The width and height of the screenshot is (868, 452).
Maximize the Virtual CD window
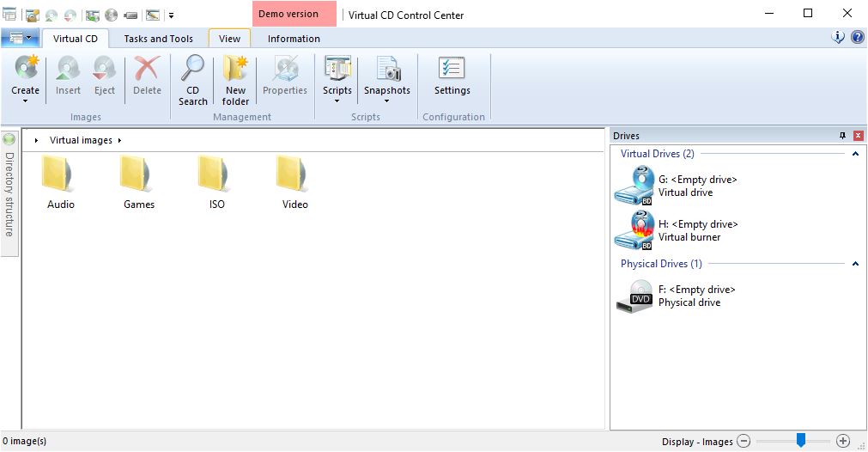point(808,13)
